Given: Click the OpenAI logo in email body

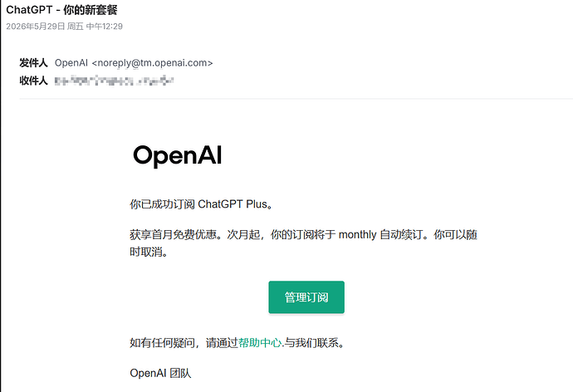Looking at the screenshot, I should (x=177, y=156).
